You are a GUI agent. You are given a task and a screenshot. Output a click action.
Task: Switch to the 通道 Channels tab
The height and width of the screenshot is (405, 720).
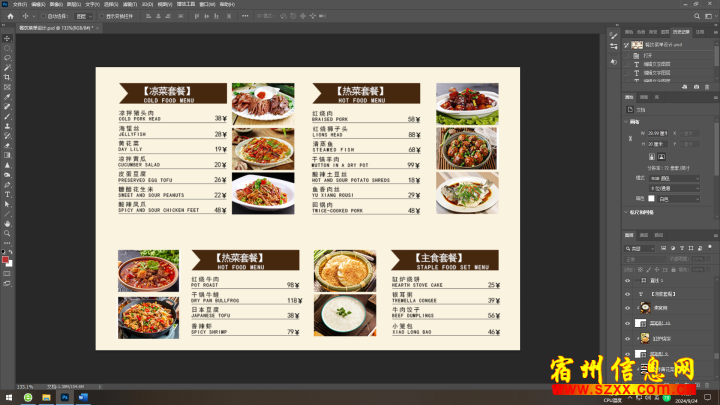(644, 235)
